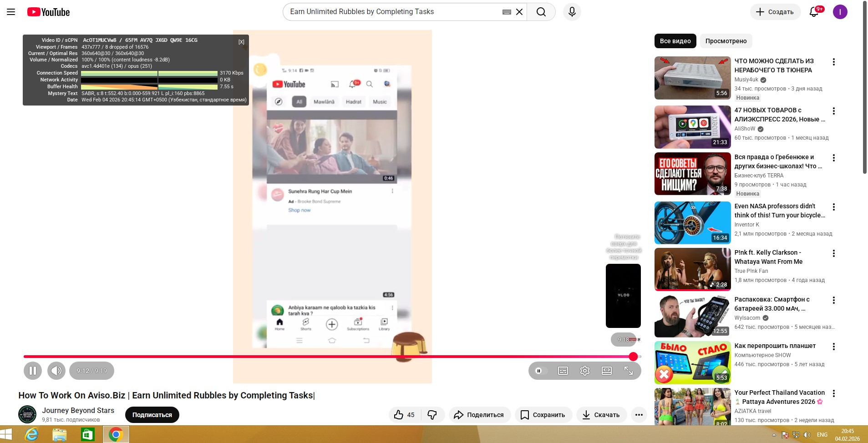This screenshot has width=868, height=443.
Task: Start voice search with microphone
Action: coord(572,12)
